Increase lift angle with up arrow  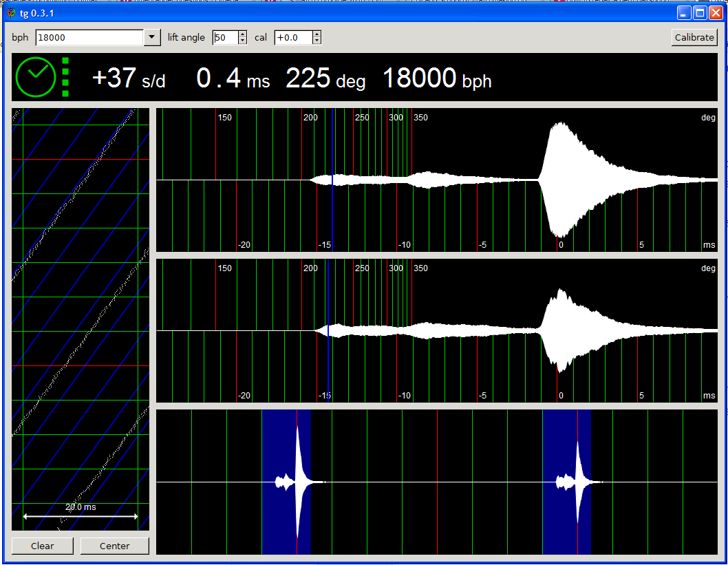[x=242, y=34]
